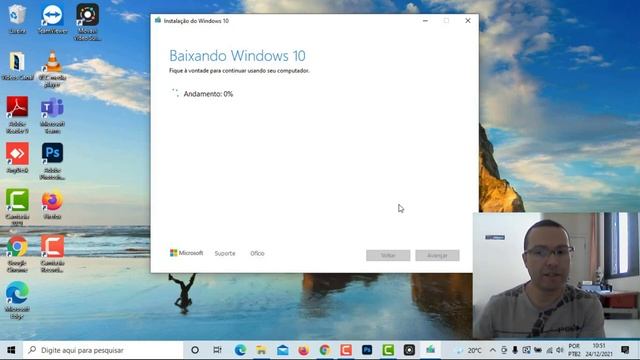Open the Microsoft Teams desktop shortcut
Screen dimensions: 640x360
click(x=52, y=115)
